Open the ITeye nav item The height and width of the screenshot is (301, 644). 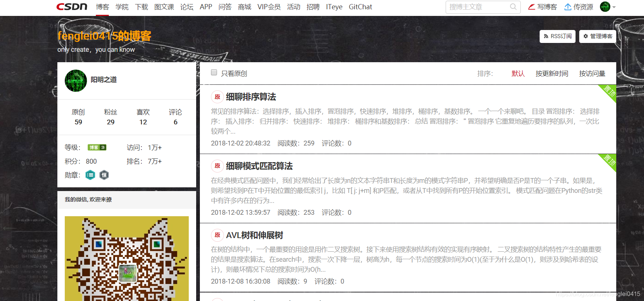click(x=334, y=7)
